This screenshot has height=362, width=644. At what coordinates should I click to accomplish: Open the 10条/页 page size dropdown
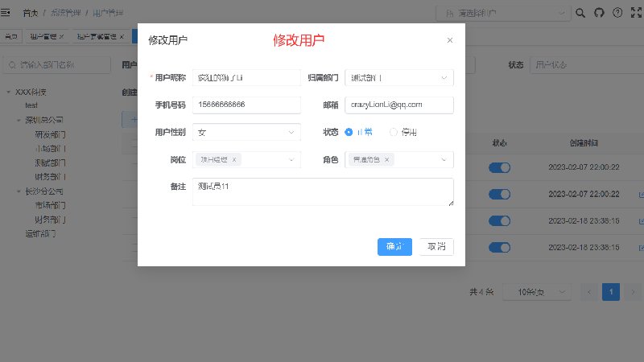pos(537,292)
